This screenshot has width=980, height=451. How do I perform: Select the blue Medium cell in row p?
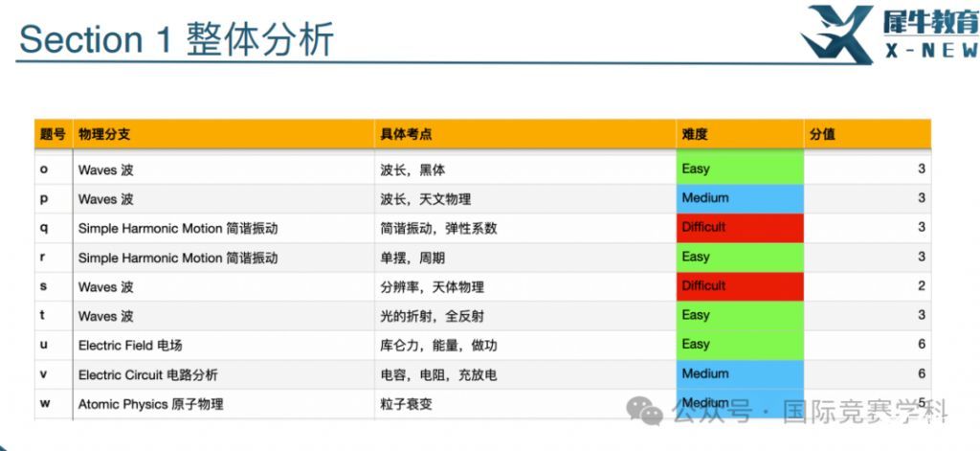(x=740, y=198)
